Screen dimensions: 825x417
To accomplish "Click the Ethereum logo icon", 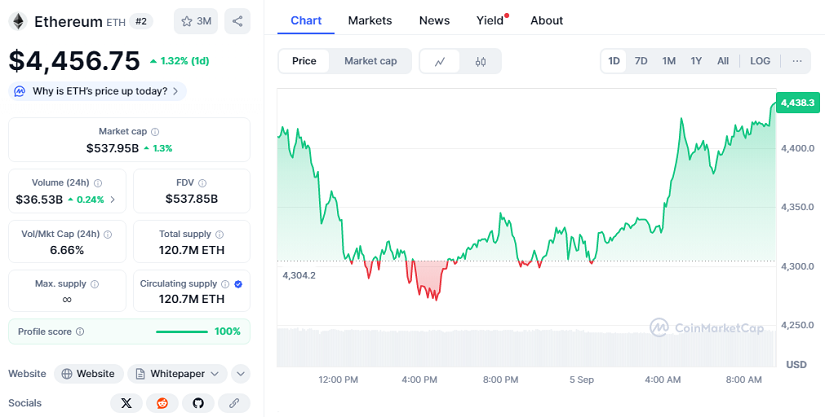I will click(x=19, y=22).
